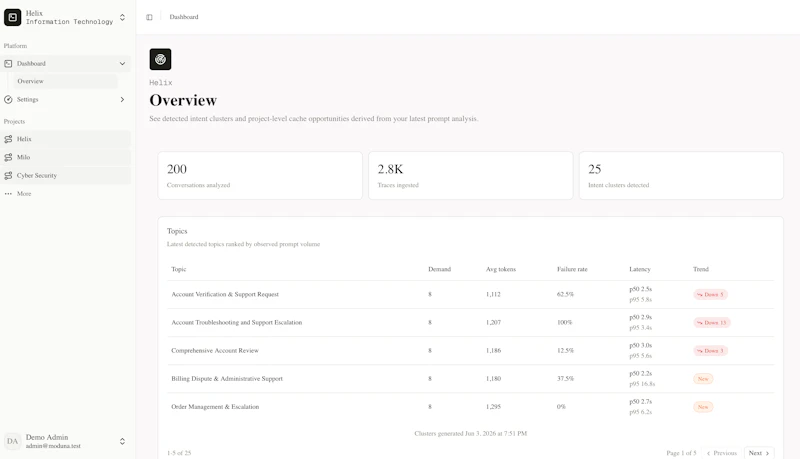Open the Helix project
Viewport: 800px width, 459px height.
(65, 139)
